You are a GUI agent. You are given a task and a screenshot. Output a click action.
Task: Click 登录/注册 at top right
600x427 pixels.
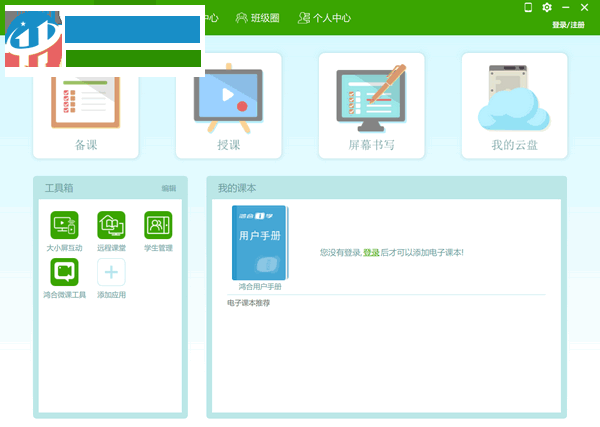tap(568, 25)
